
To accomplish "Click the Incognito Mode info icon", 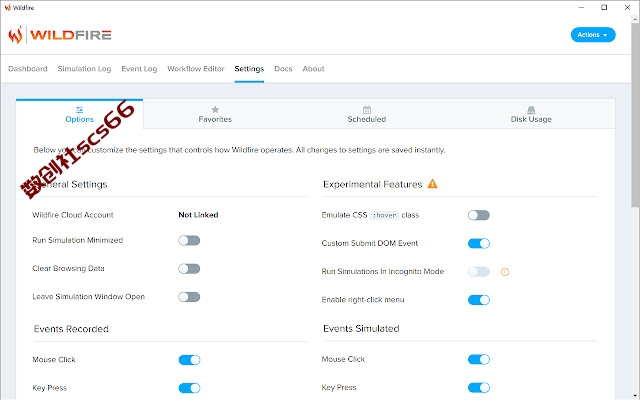I will point(505,272).
